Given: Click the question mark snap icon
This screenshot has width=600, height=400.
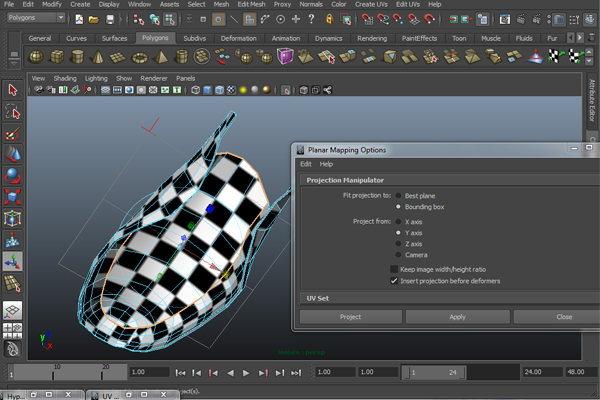Looking at the screenshot, I should 311,19.
